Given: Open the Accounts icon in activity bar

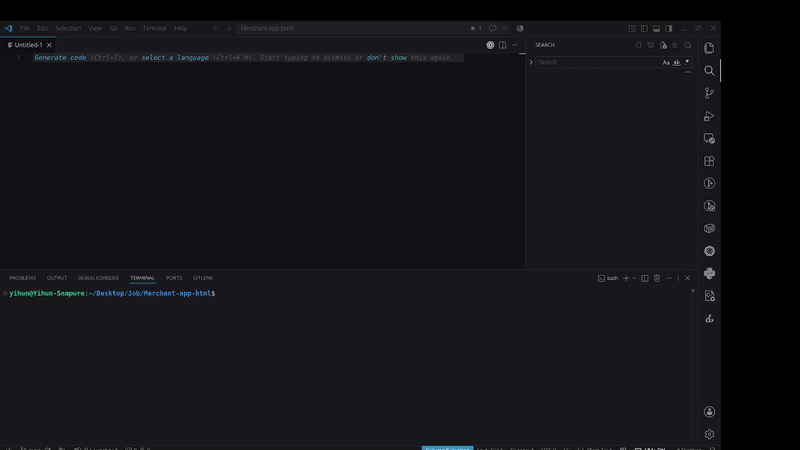Looking at the screenshot, I should point(709,412).
